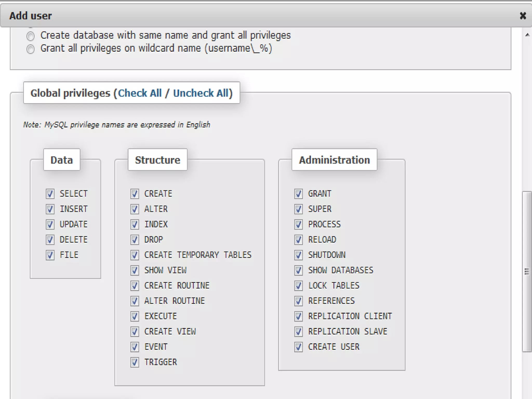The width and height of the screenshot is (532, 399).
Task: Toggle the TRIGGER privilege checkbox
Action: [x=135, y=362]
